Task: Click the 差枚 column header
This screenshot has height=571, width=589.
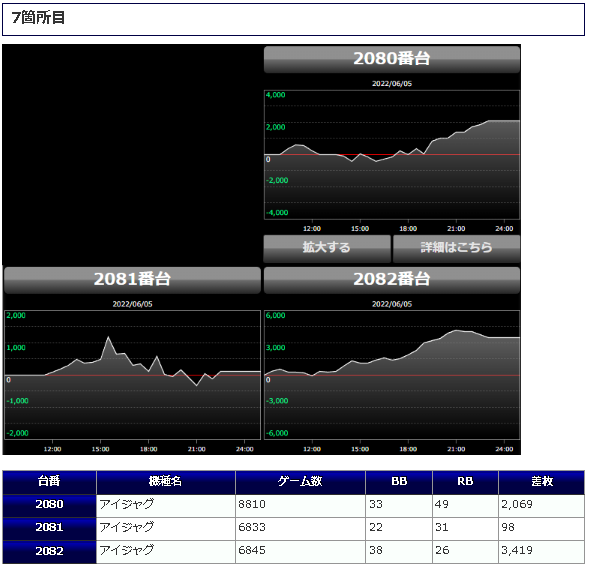Action: click(542, 482)
